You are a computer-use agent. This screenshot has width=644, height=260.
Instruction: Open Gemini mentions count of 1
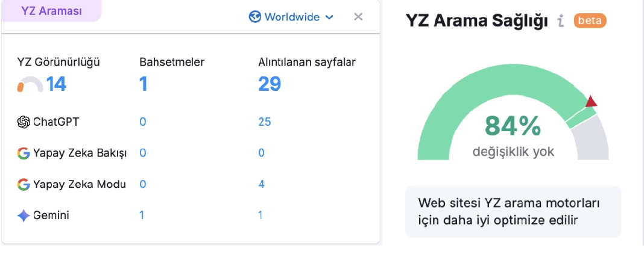pos(142,215)
